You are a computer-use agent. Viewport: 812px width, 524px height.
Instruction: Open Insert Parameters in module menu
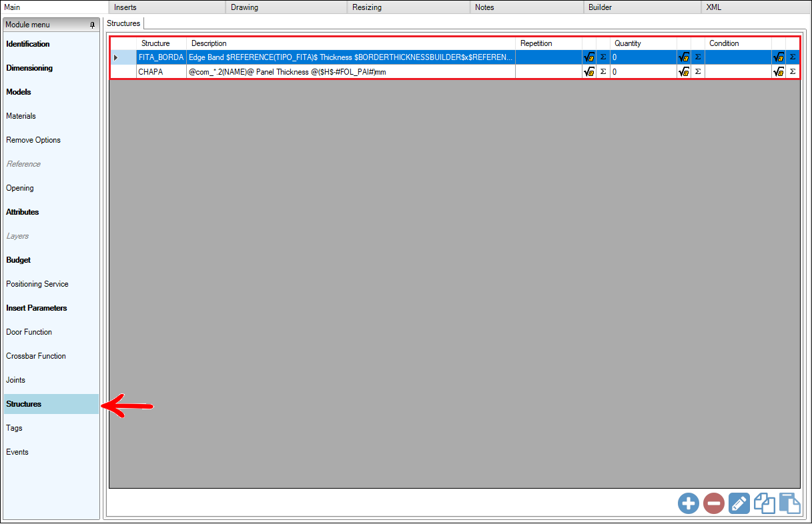pyautogui.click(x=51, y=308)
